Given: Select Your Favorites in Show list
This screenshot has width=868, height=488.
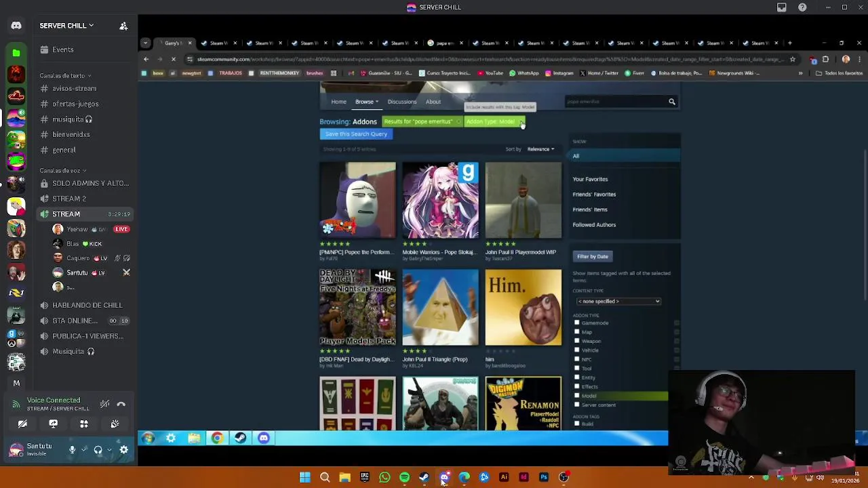Looking at the screenshot, I should pos(590,179).
